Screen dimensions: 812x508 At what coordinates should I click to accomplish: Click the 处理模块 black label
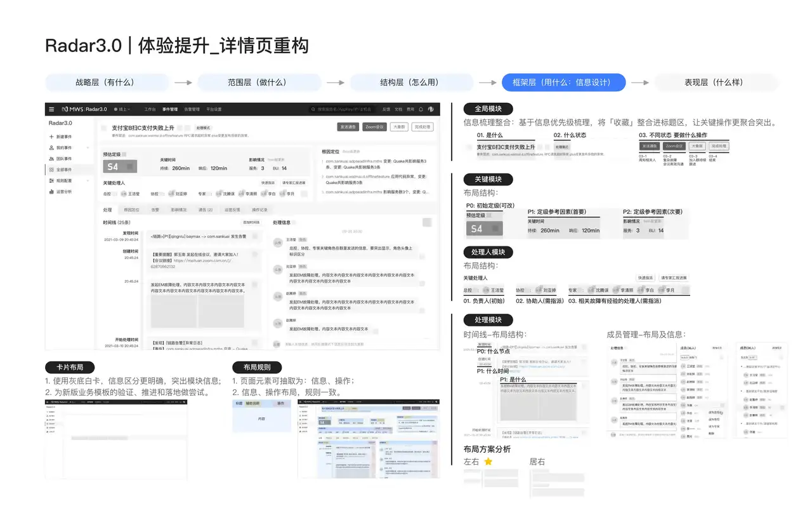[x=488, y=319]
